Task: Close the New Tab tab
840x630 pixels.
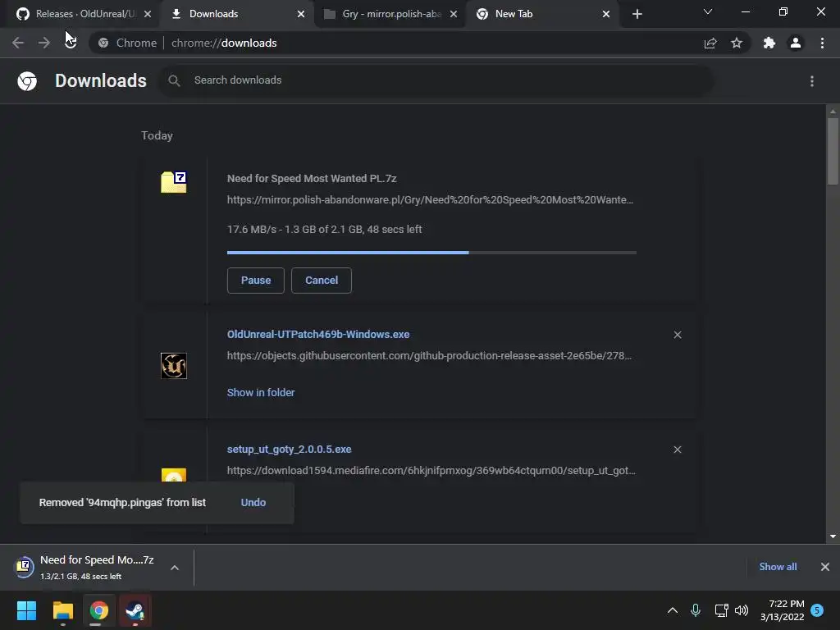Action: 606,14
